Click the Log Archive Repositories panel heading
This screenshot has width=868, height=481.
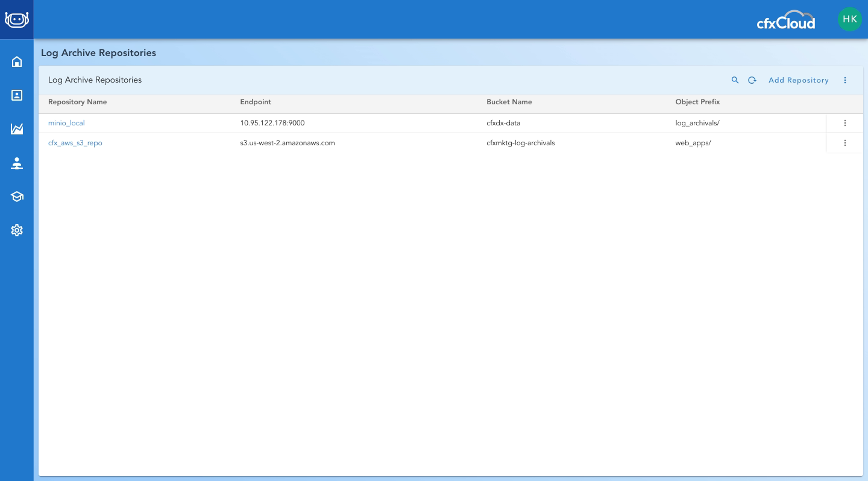click(95, 80)
